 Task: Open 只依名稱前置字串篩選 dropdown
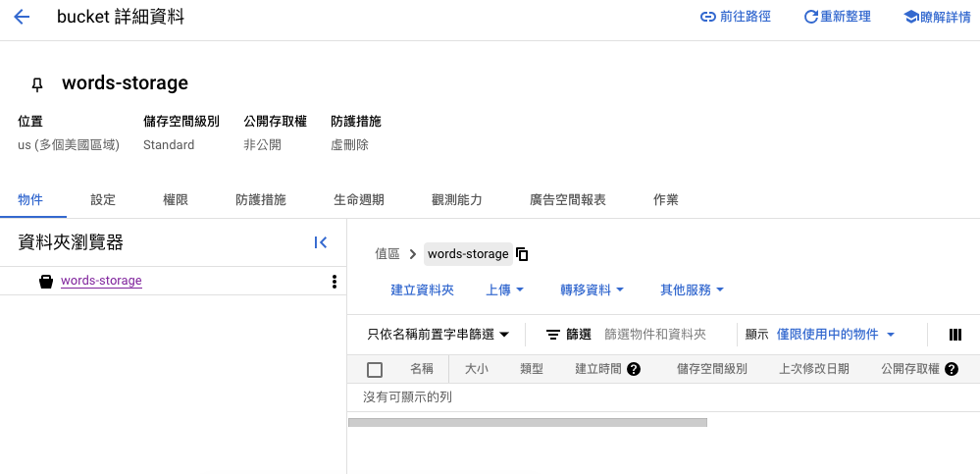438,335
